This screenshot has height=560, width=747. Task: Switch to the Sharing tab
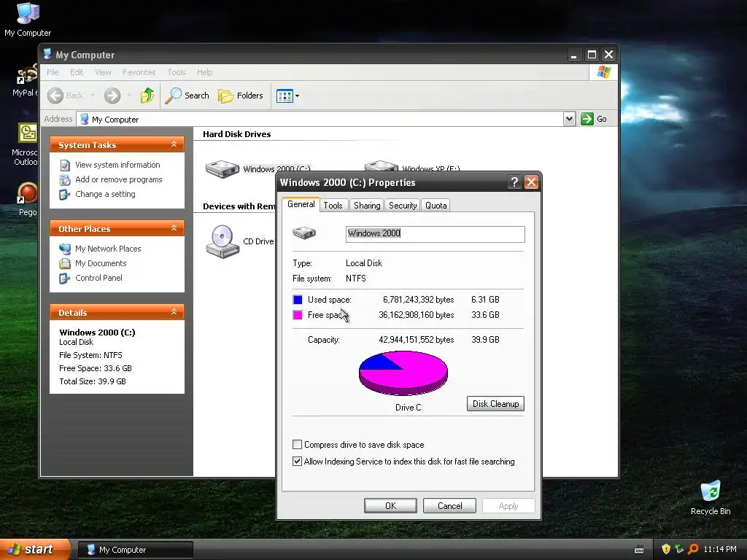click(x=367, y=205)
